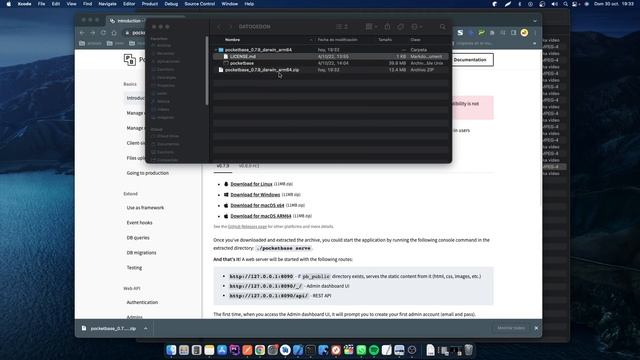This screenshot has height=360, width=640.
Task: Click Spotlight search icon in menu bar
Action: click(x=565, y=4)
